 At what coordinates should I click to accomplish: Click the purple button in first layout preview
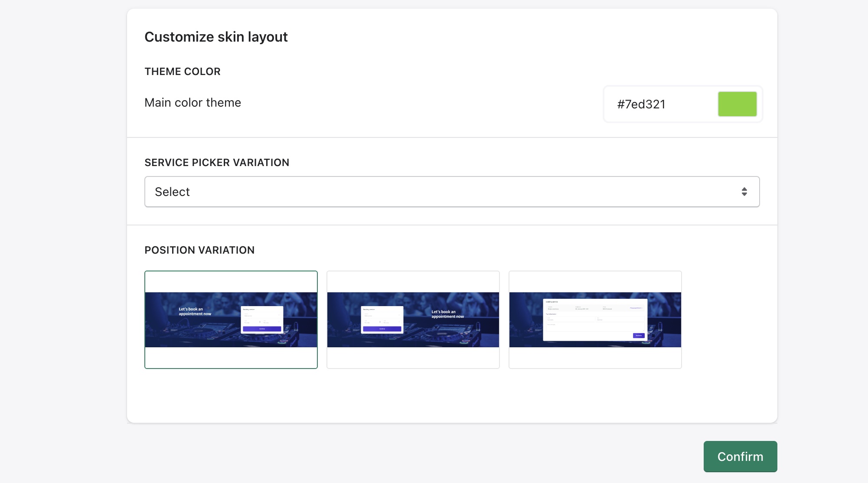[x=262, y=329]
